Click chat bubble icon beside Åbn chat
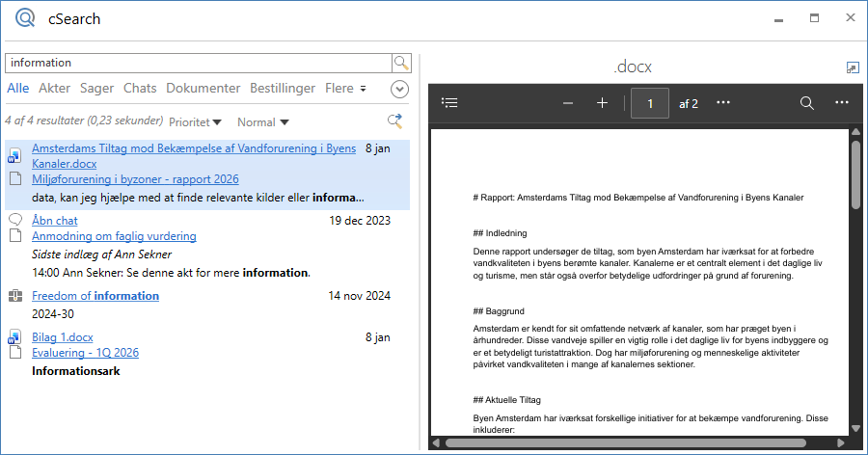868x455 pixels. coord(15,219)
